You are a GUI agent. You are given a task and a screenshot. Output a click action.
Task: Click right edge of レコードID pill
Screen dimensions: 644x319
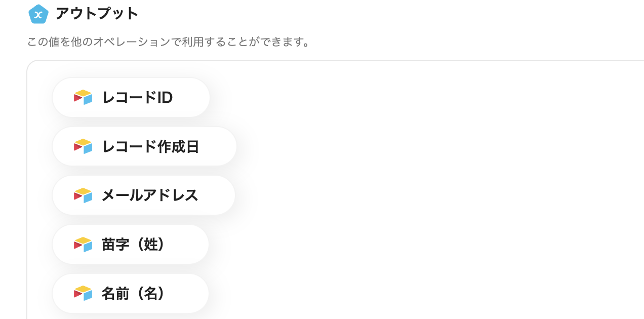(x=202, y=97)
